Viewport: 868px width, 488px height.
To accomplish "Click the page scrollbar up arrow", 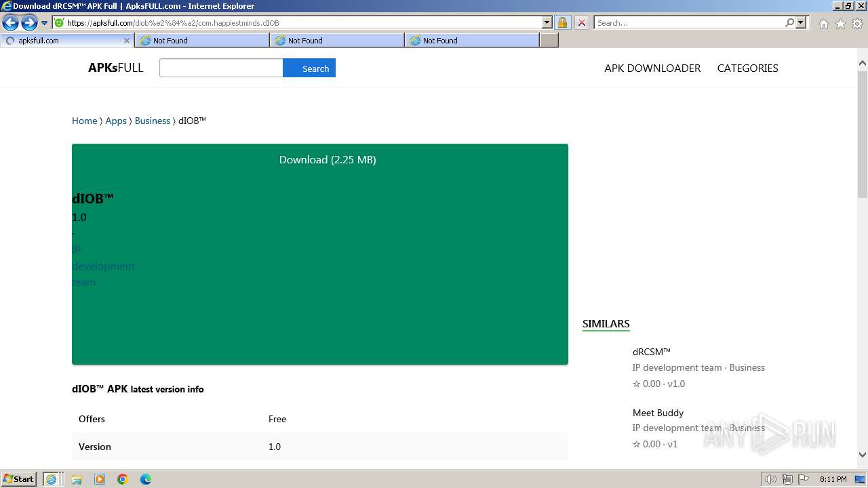I will click(863, 64).
